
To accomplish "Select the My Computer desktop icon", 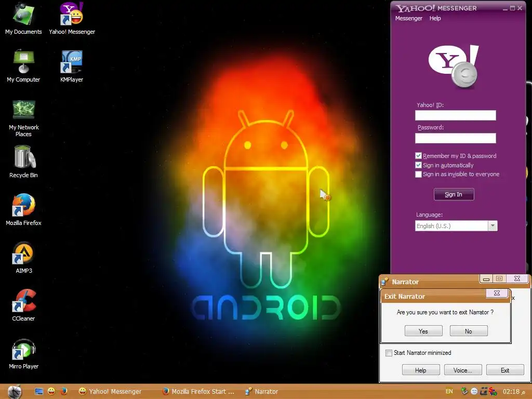I will point(23,66).
